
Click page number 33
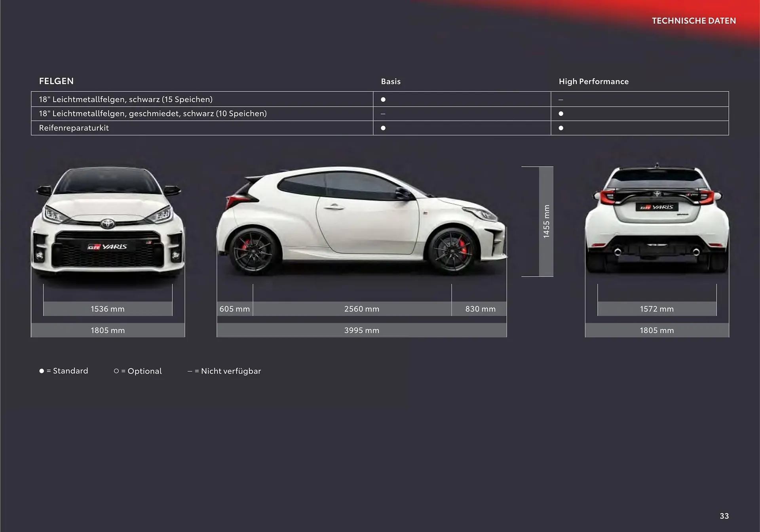click(x=724, y=516)
